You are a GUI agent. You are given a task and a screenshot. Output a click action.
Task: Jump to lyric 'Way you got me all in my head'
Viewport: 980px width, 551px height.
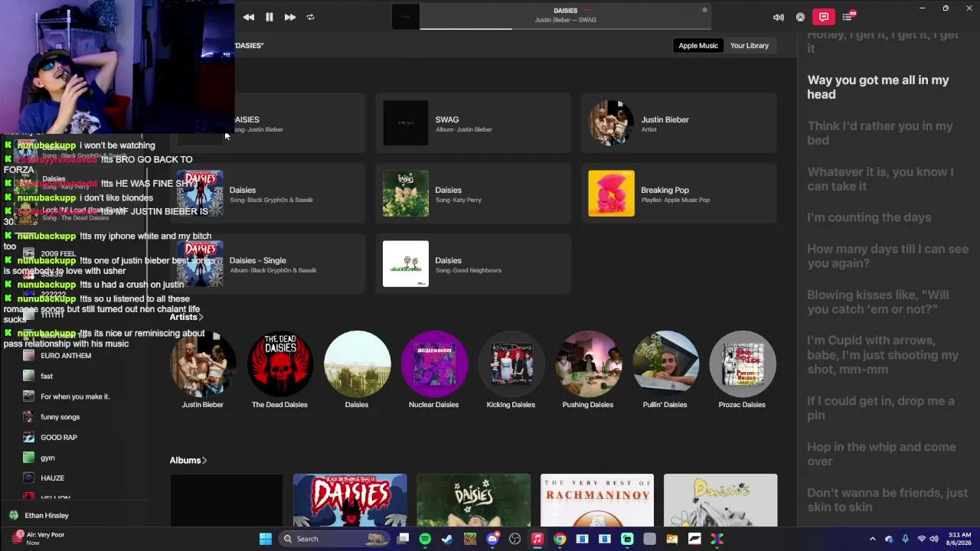point(878,87)
